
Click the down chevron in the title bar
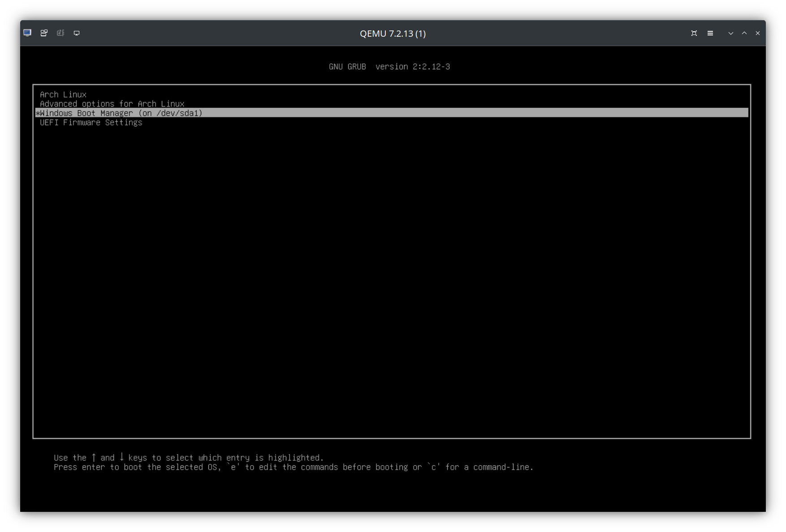click(730, 33)
